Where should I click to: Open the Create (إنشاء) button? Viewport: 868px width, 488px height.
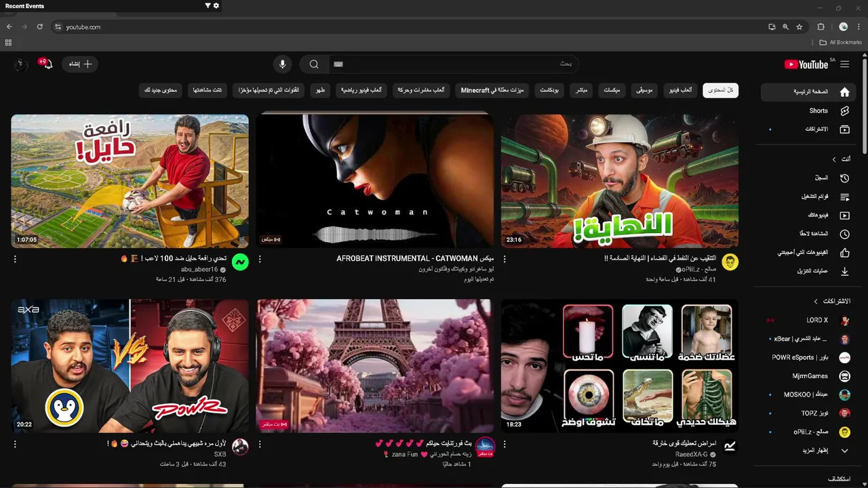point(81,64)
